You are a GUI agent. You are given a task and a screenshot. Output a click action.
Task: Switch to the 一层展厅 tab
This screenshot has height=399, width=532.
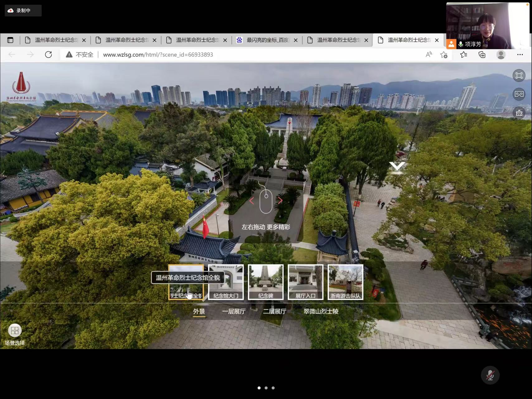tap(234, 311)
